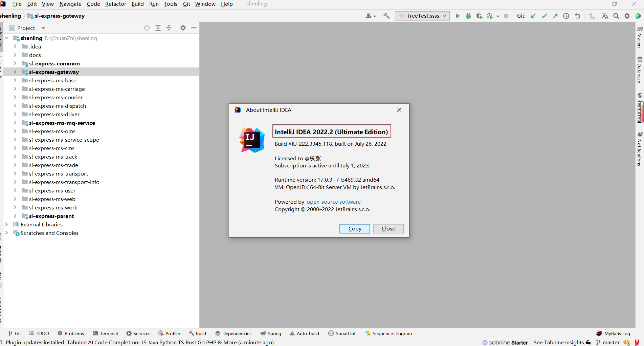Click See Tabnine Insights in status bar
The height and width of the screenshot is (346, 644).
(562, 343)
